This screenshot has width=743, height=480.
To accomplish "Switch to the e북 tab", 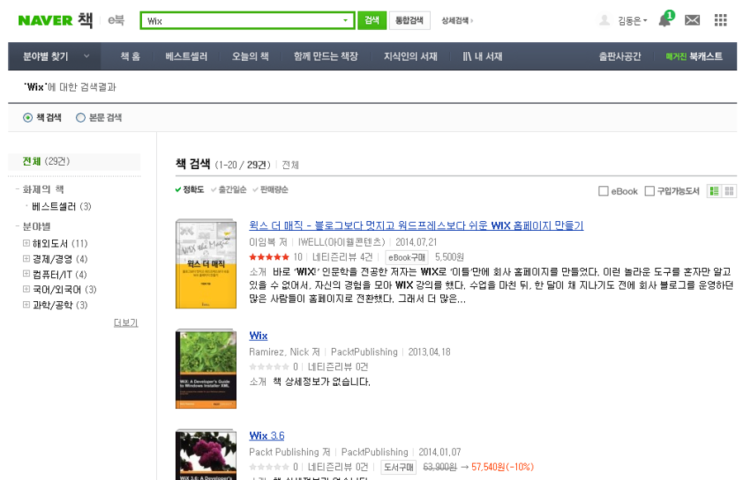I will tap(116, 20).
